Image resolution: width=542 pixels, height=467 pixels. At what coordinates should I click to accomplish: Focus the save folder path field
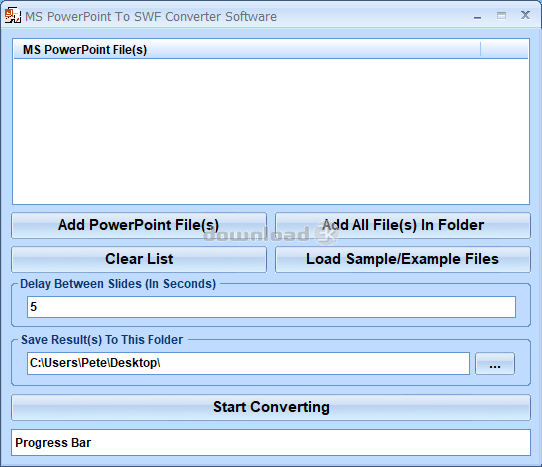(x=248, y=363)
